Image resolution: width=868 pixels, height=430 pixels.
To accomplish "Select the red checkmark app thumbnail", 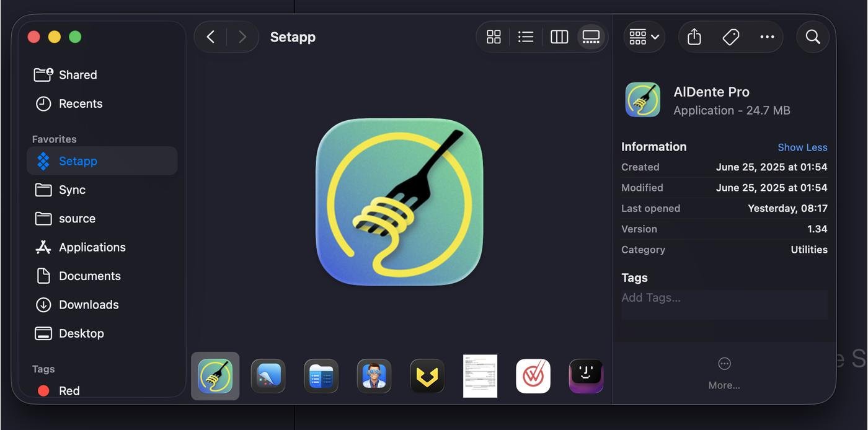I will [533, 376].
